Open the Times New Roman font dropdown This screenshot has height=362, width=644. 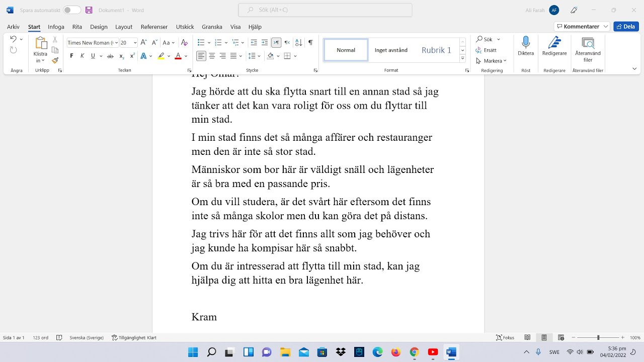tap(116, 43)
